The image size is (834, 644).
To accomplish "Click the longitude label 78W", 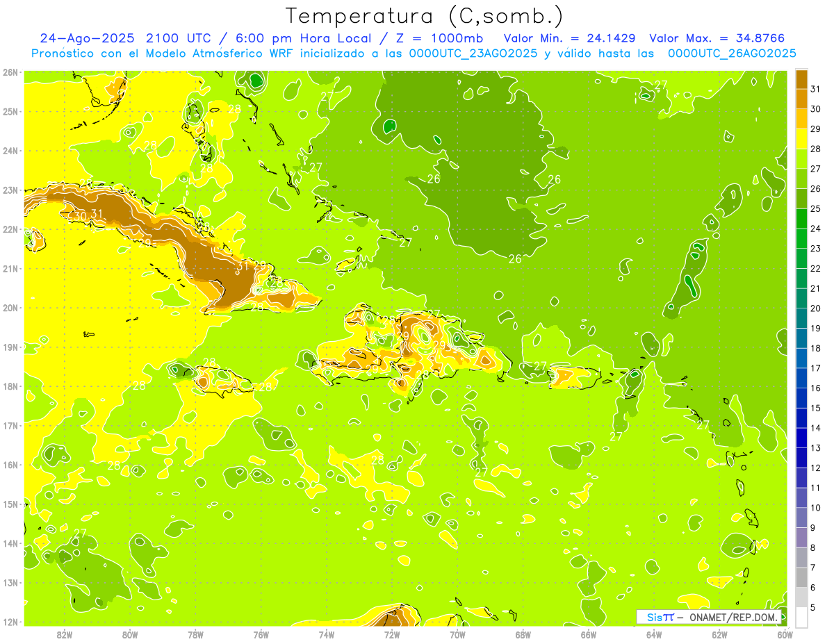I will [x=195, y=634].
